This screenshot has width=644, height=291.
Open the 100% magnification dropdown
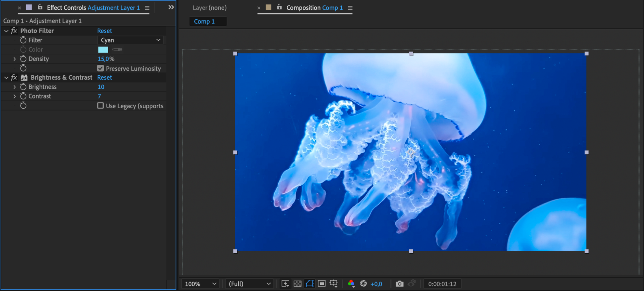coord(200,284)
